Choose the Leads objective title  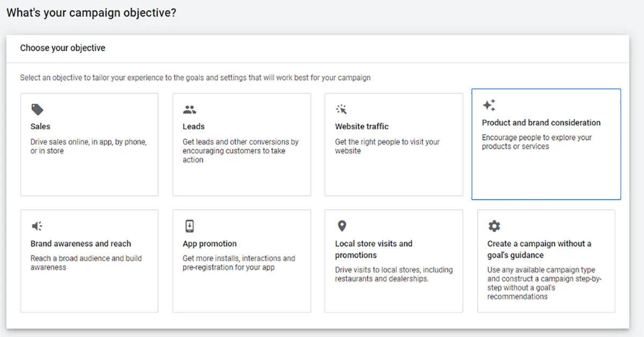193,127
